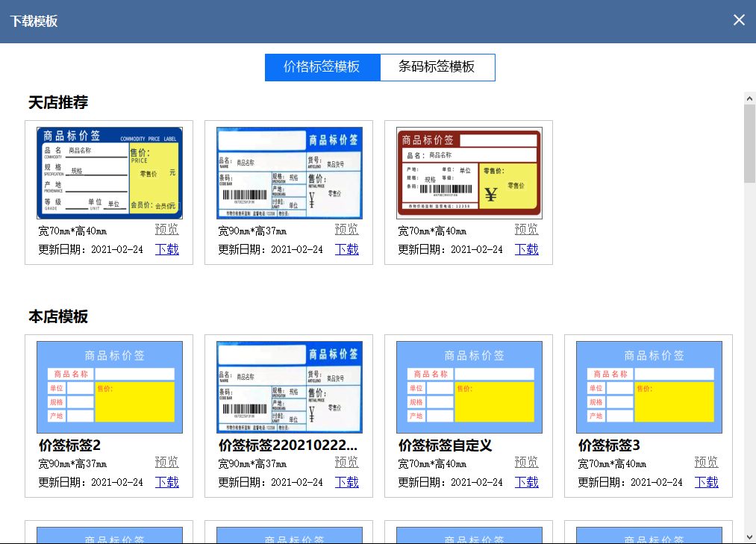The width and height of the screenshot is (756, 544).
Task: Download the 价签标签3 template
Action: [706, 482]
